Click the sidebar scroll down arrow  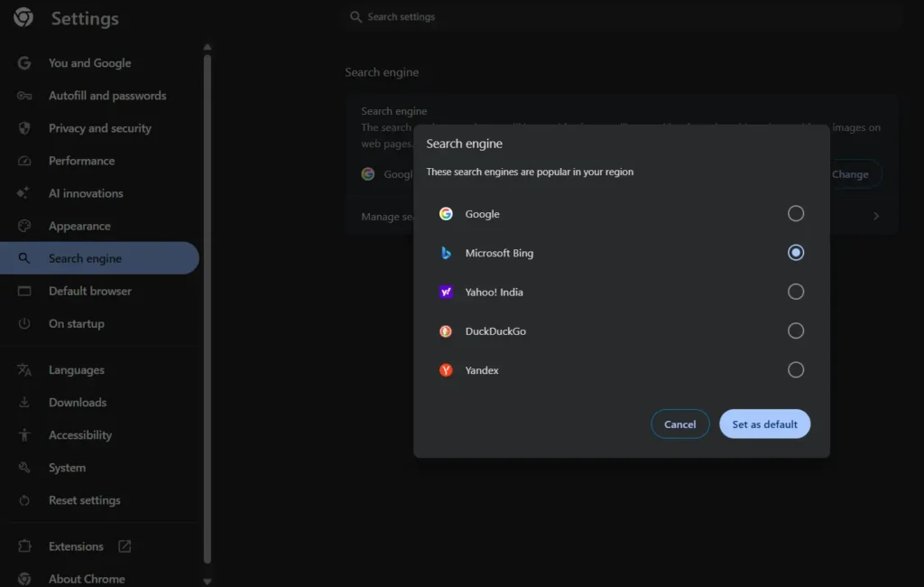(x=208, y=581)
